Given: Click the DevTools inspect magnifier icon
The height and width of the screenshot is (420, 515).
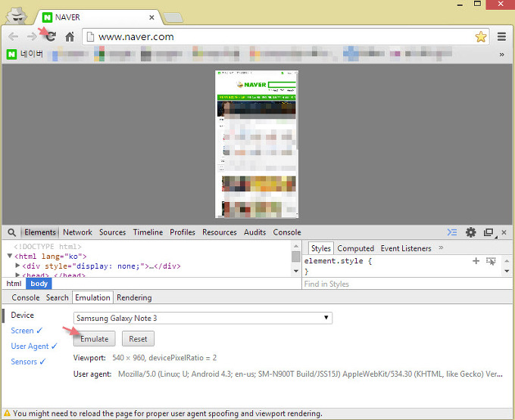Looking at the screenshot, I should 12,232.
